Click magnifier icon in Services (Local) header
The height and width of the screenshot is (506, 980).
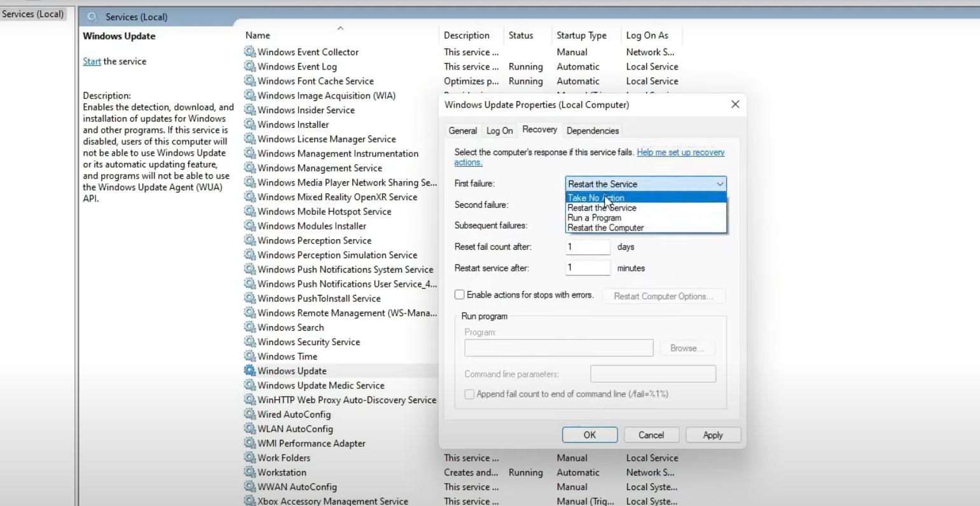tap(93, 17)
